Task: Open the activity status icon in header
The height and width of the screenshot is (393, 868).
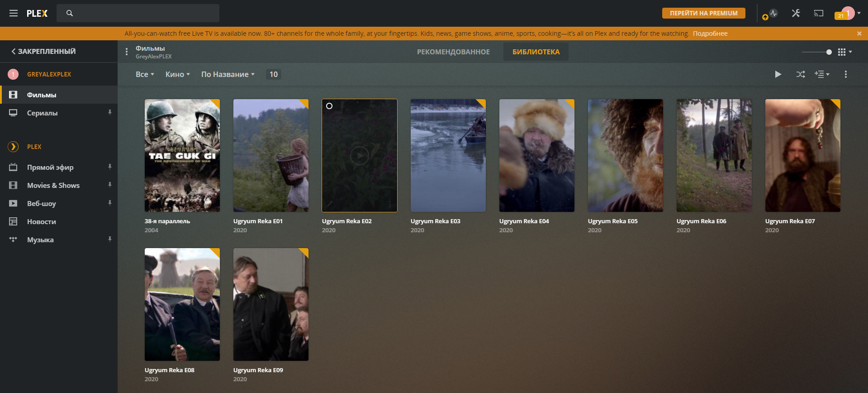Action: pyautogui.click(x=773, y=14)
